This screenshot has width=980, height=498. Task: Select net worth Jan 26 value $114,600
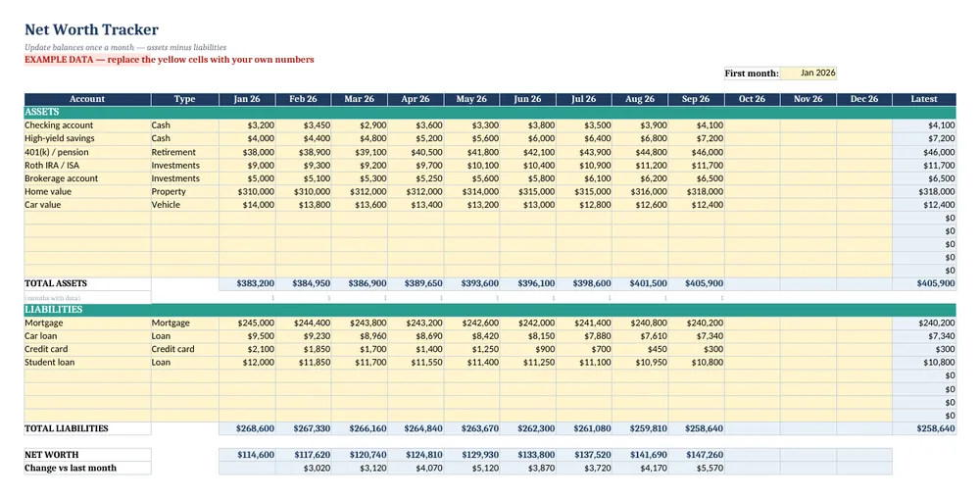click(x=248, y=455)
